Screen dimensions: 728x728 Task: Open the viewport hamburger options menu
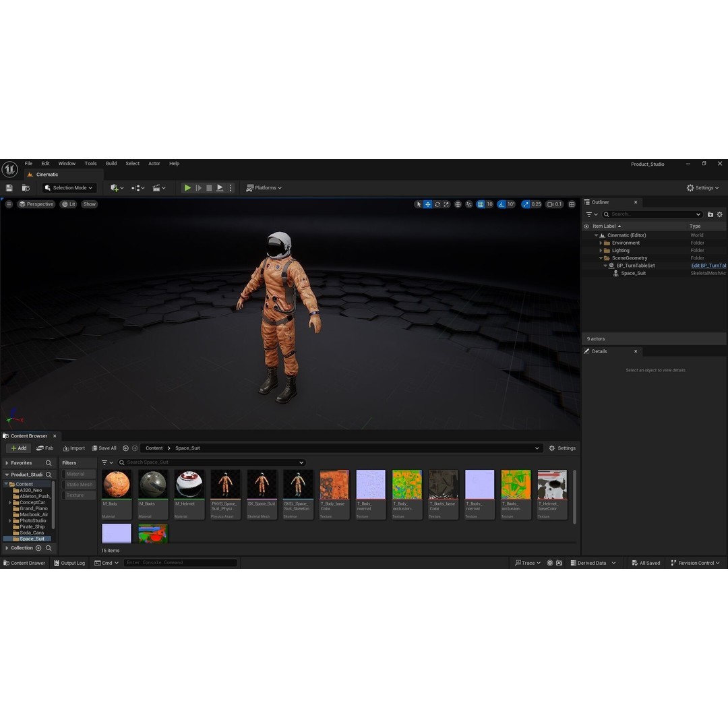pyautogui.click(x=9, y=204)
